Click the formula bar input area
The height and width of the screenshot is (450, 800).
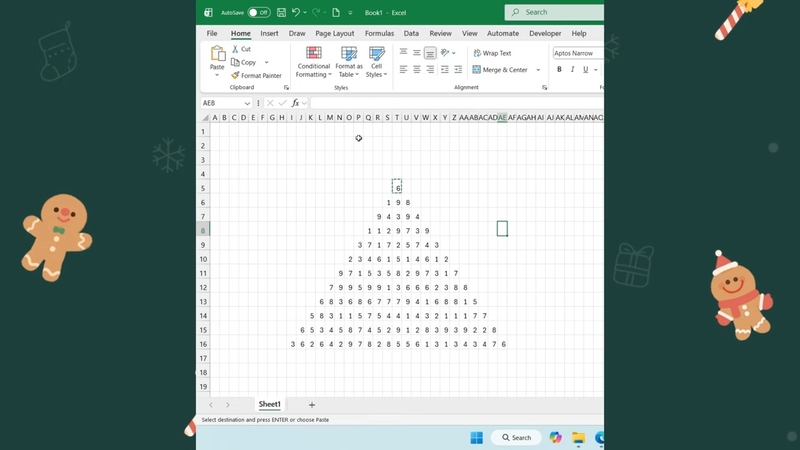tap(457, 103)
